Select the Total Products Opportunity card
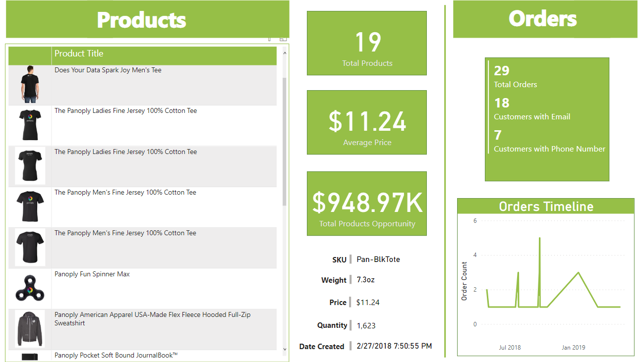 367,204
